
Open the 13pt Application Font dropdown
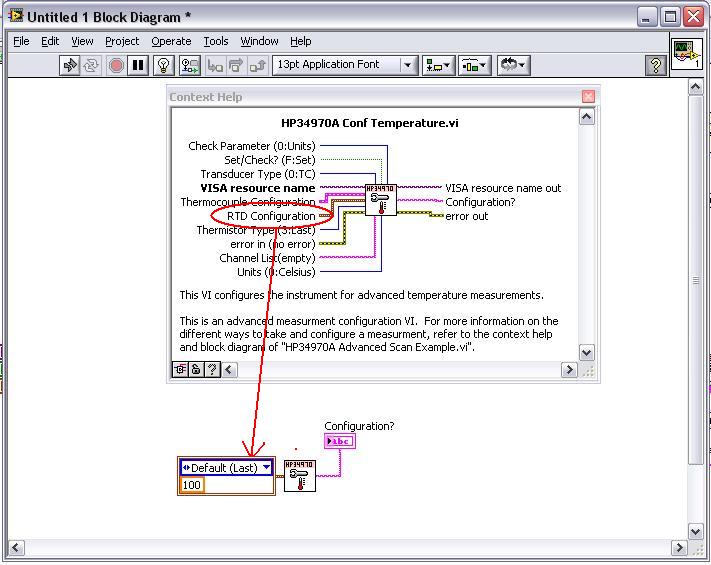[x=345, y=65]
